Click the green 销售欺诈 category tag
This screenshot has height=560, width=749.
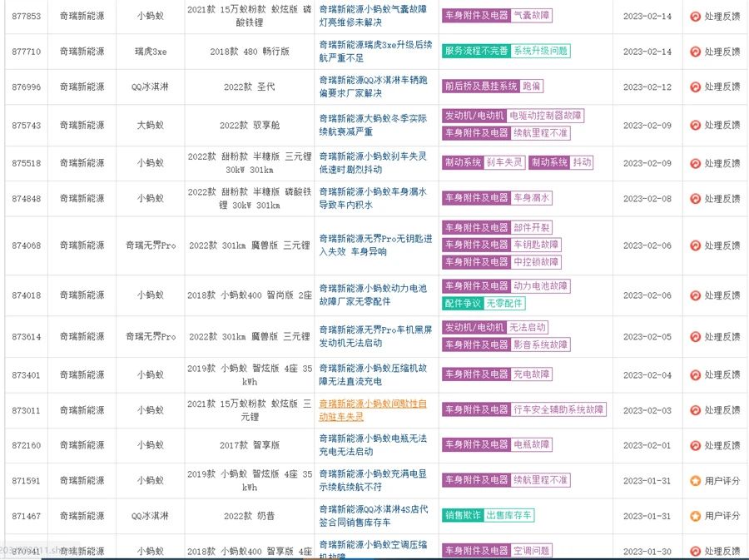(x=462, y=516)
